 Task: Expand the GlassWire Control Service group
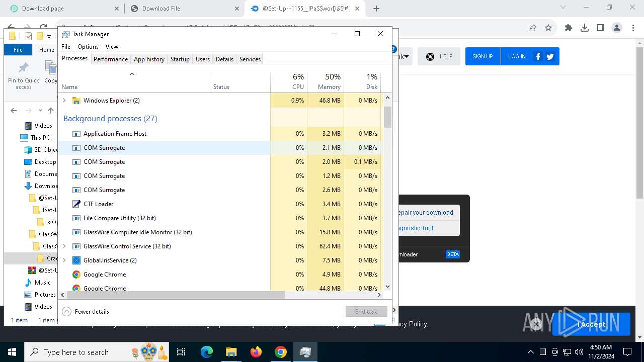click(x=64, y=246)
